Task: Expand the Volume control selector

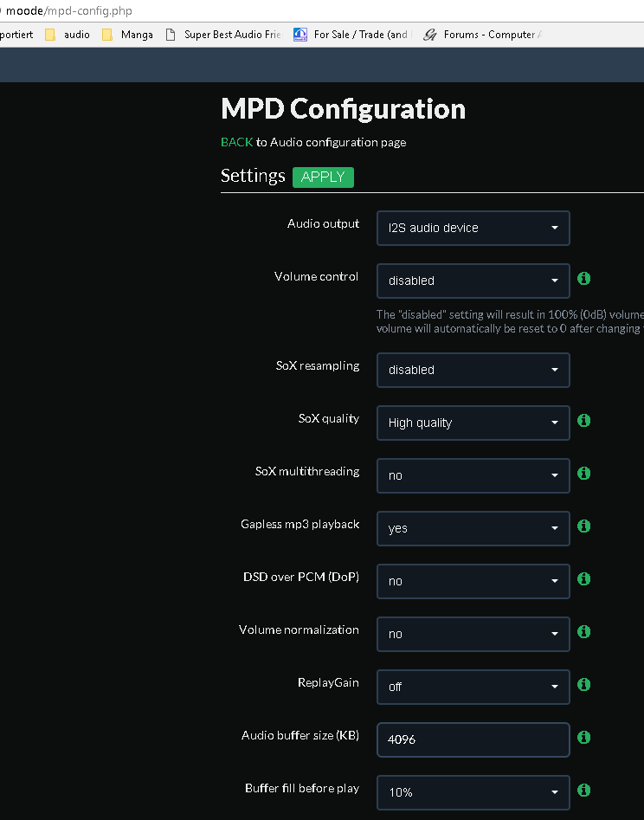Action: coord(473,281)
